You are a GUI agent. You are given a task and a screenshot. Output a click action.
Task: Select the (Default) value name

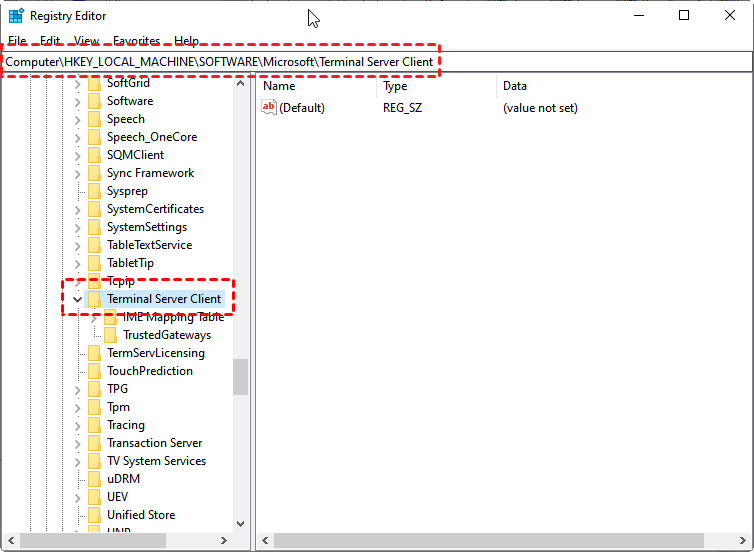302,108
